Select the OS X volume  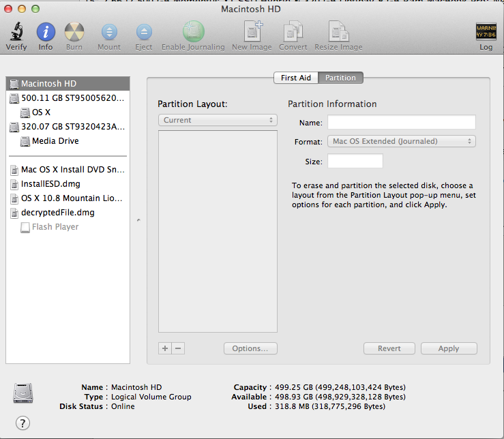point(68,112)
